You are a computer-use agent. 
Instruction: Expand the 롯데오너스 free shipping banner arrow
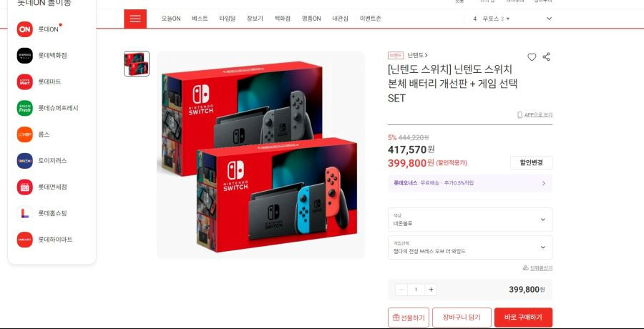[x=544, y=183]
